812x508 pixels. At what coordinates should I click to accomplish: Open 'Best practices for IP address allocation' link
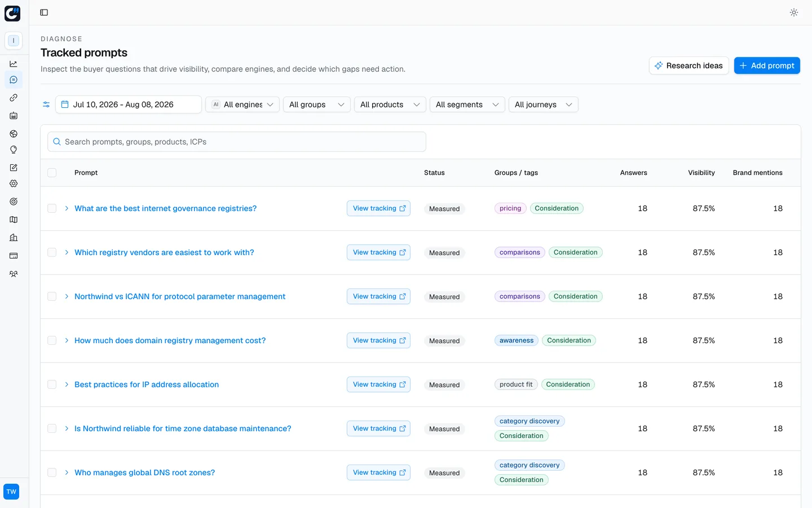pos(147,384)
